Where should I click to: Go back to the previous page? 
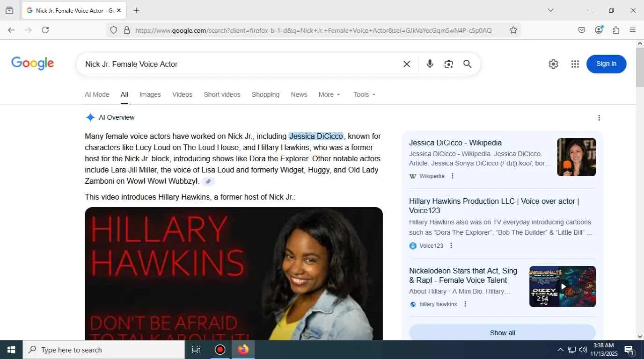click(11, 30)
